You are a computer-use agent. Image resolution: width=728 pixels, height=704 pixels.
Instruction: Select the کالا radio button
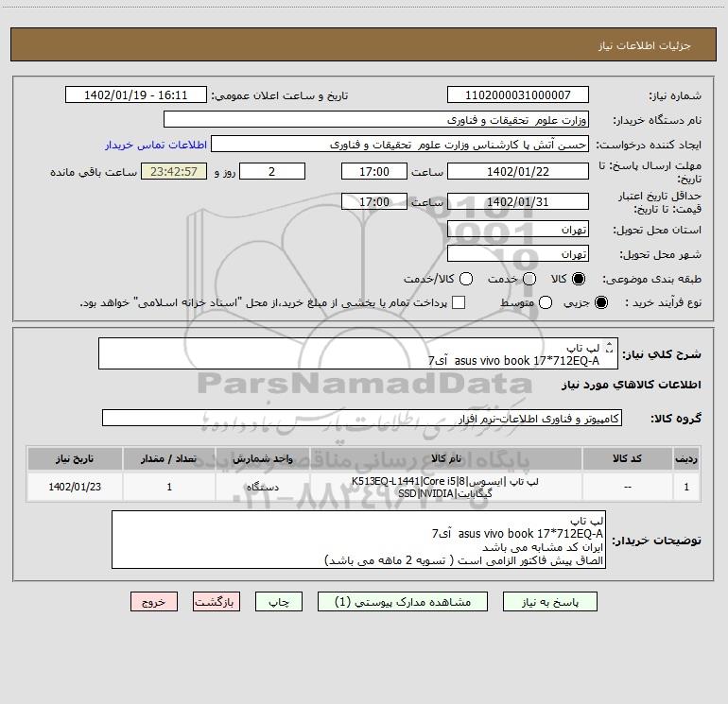[579, 279]
